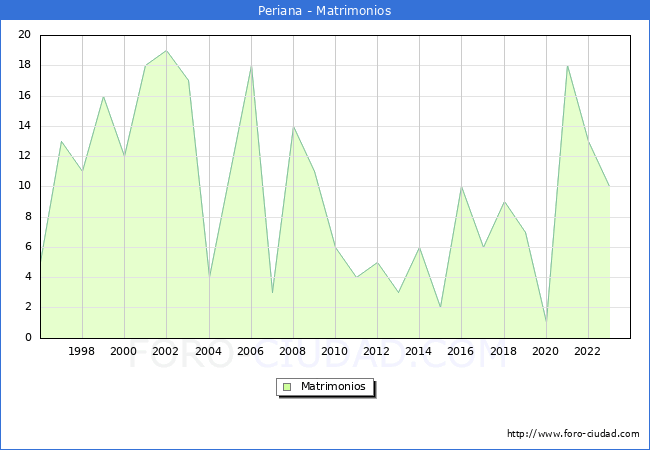Click the y-axis value 2
The image size is (650, 450).
click(28, 307)
